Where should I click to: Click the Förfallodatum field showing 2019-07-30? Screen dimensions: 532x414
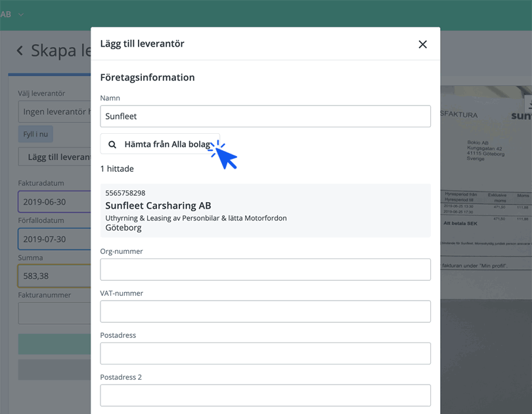click(x=55, y=239)
